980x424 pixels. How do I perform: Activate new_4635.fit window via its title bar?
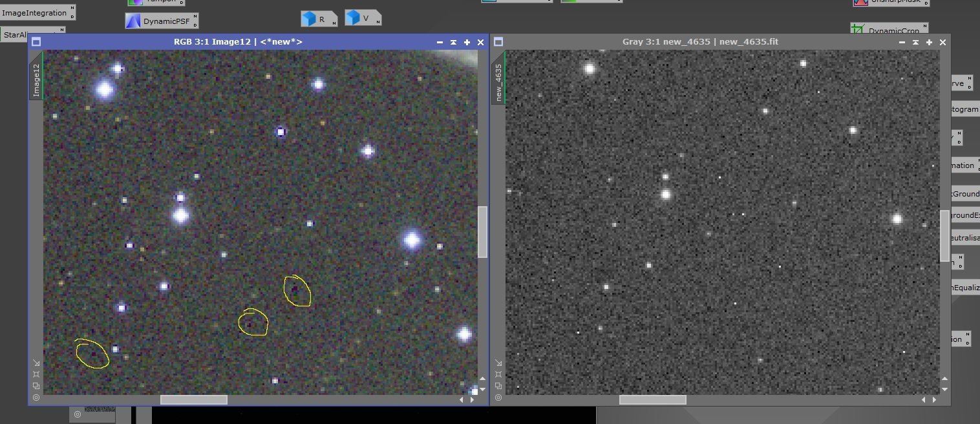[700, 42]
